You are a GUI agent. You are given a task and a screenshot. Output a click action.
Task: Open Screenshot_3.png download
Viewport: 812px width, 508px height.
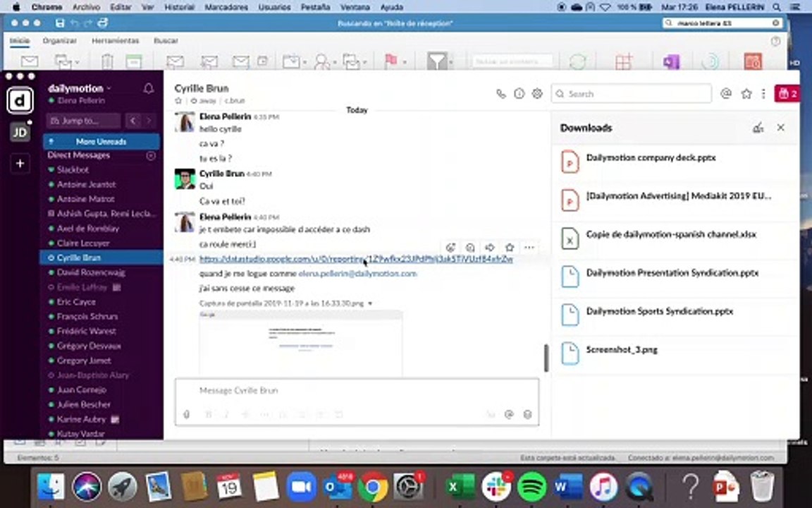pyautogui.click(x=675, y=353)
